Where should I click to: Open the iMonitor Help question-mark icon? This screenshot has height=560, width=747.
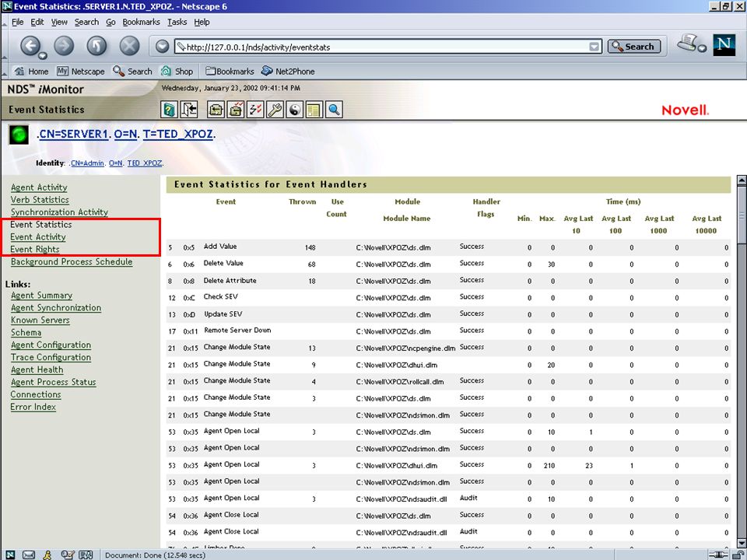click(x=169, y=110)
